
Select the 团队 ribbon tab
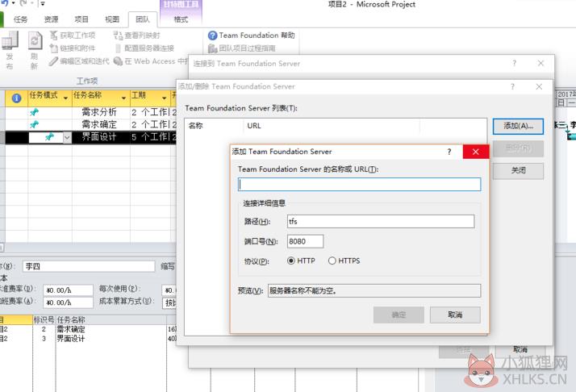pos(143,19)
